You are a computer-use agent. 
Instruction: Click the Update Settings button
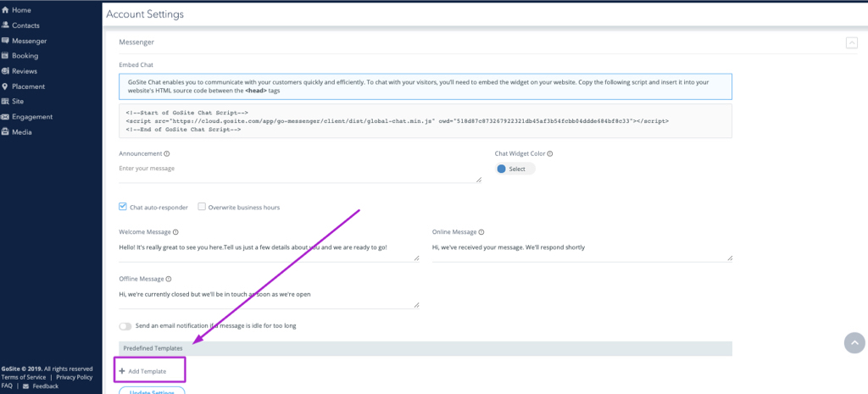click(x=152, y=391)
